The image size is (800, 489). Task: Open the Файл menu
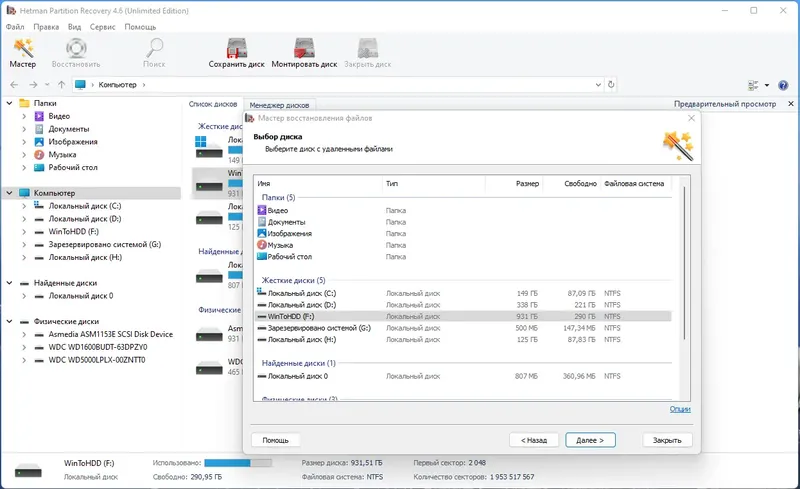[15, 27]
